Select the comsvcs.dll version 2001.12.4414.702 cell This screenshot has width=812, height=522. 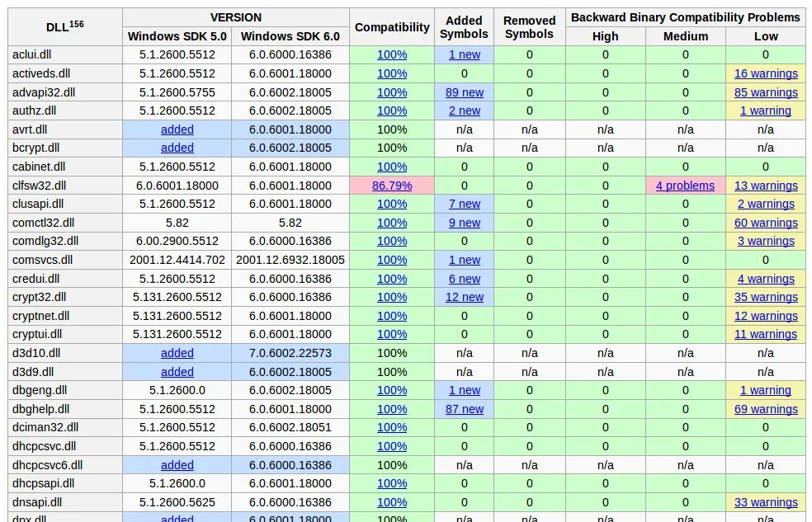coord(177,260)
